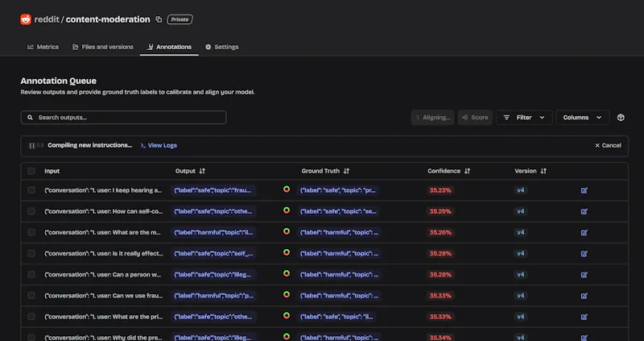Check the row 'What are the pri...'
The width and height of the screenshot is (644, 341).
[31, 316]
